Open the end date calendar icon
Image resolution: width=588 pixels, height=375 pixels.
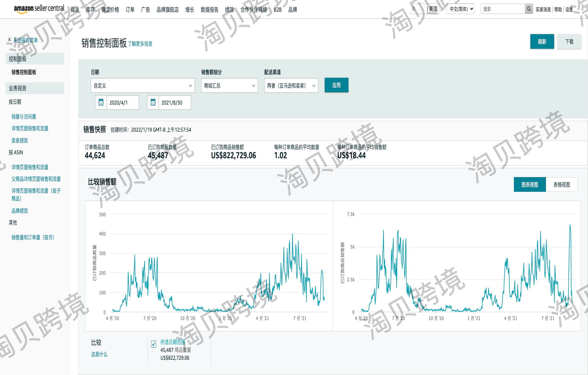pos(153,102)
